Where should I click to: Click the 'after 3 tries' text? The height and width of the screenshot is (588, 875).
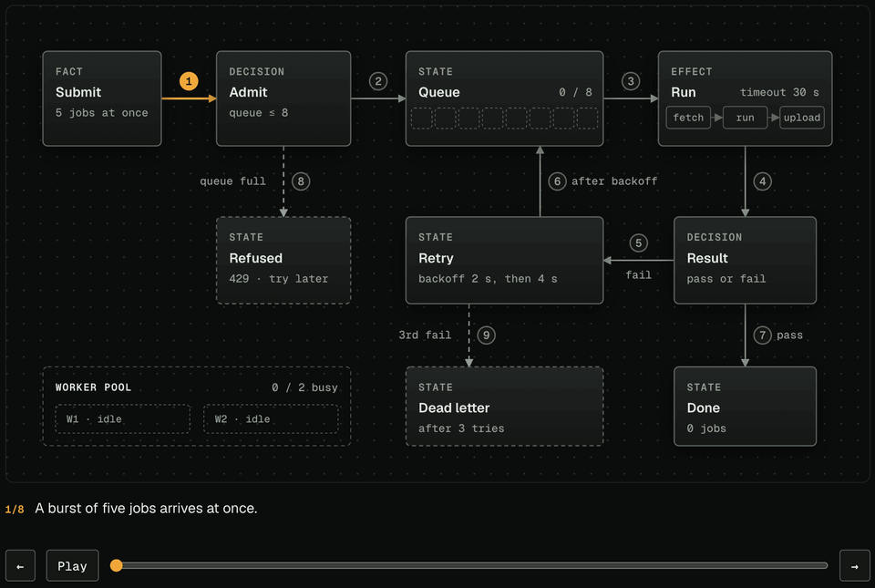[461, 429]
